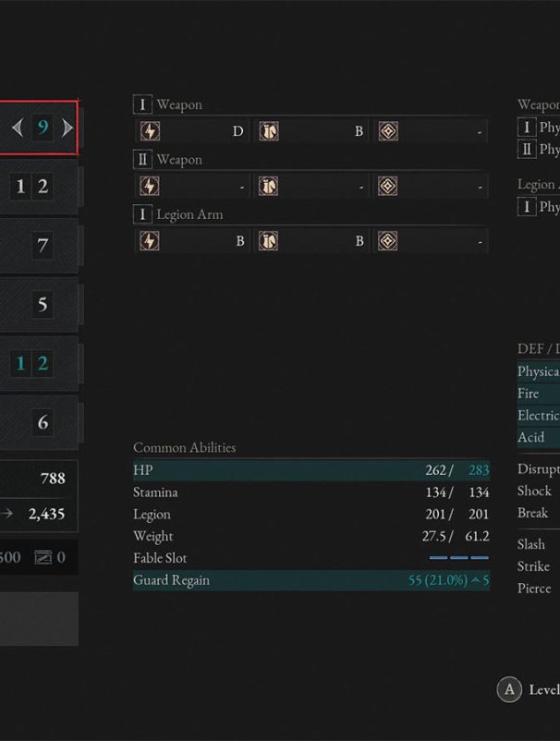
Task: Select the stat row showing value 6
Action: (x=39, y=422)
